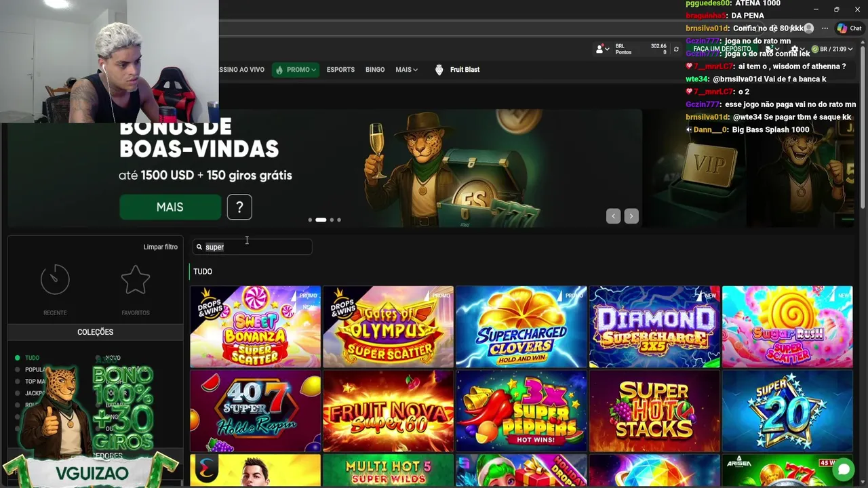868x488 pixels.
Task: Select the TOP collection radio button
Action: 18,382
